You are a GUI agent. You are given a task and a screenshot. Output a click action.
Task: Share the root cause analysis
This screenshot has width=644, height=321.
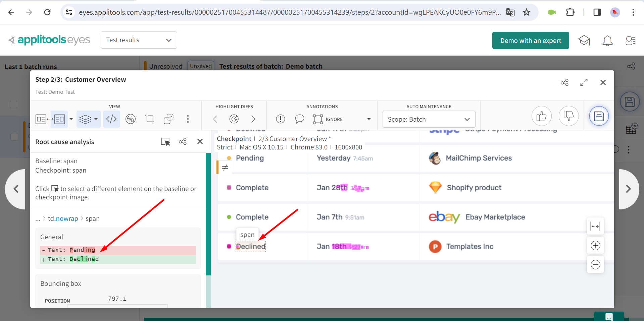point(183,141)
